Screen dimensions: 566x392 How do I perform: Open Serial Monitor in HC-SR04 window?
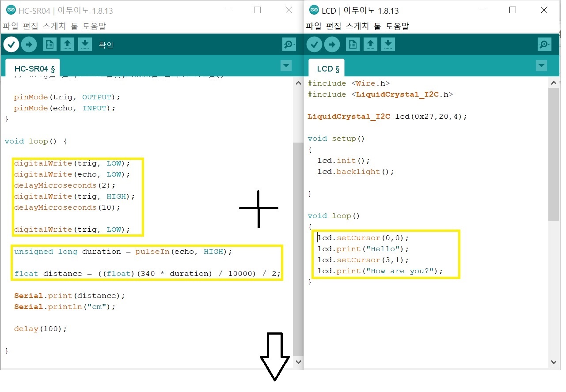pyautogui.click(x=289, y=44)
